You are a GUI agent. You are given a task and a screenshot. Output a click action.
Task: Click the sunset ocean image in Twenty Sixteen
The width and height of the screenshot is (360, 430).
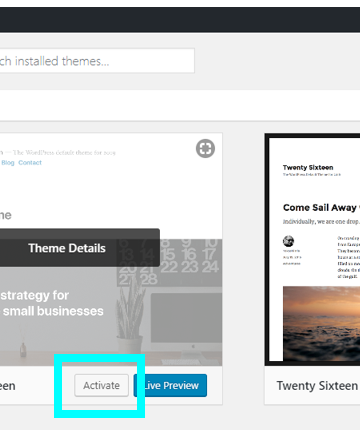point(321,323)
